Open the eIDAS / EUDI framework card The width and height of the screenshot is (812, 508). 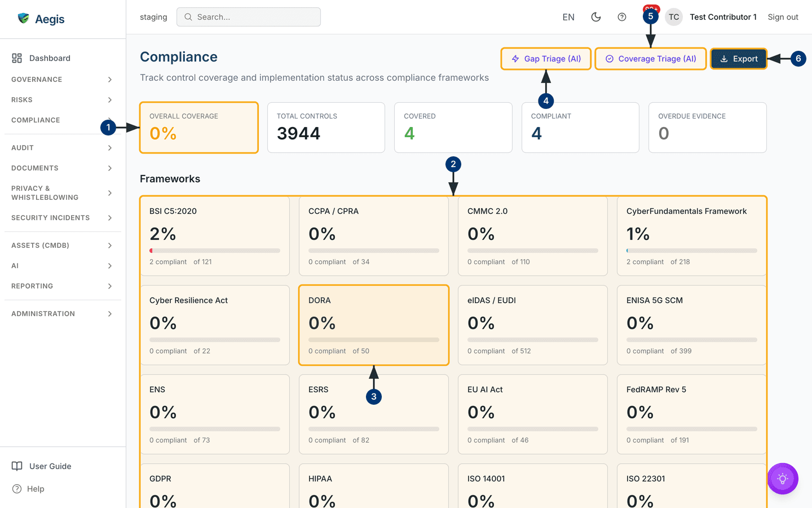coord(533,325)
